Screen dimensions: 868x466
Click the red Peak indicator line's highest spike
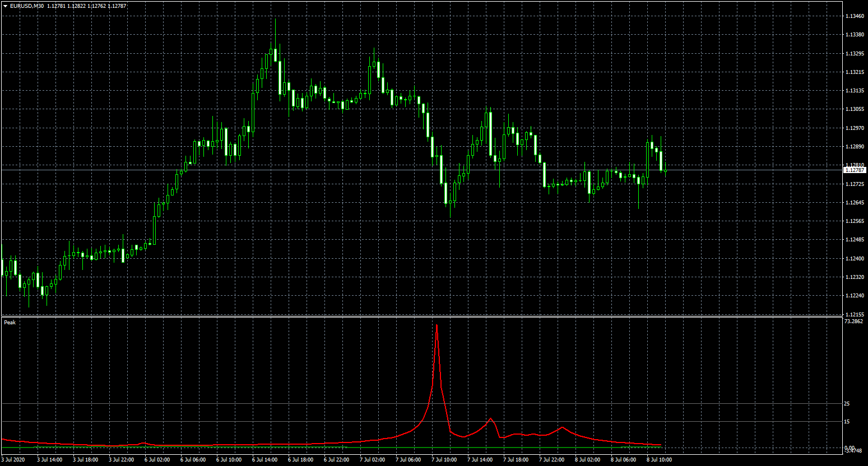point(437,325)
